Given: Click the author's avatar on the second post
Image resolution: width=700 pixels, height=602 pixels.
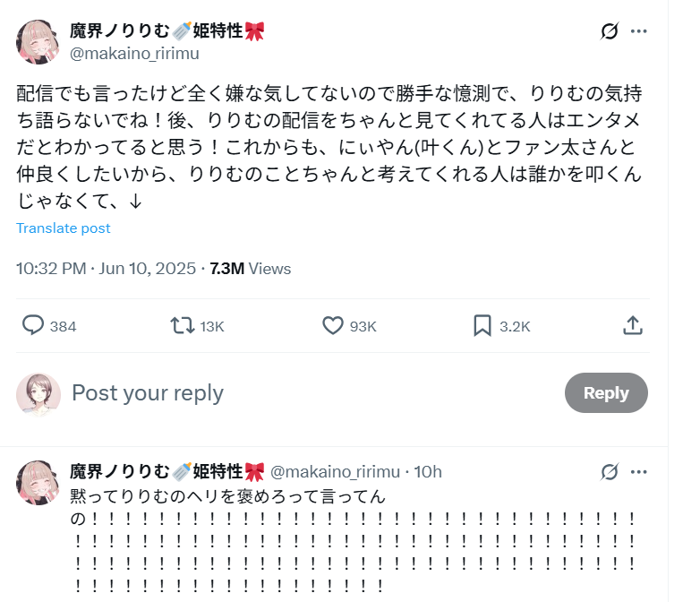Looking at the screenshot, I should click(38, 483).
